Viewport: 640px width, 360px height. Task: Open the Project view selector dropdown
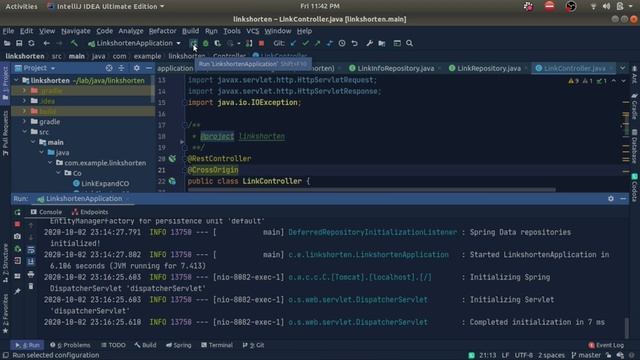pyautogui.click(x=35, y=68)
